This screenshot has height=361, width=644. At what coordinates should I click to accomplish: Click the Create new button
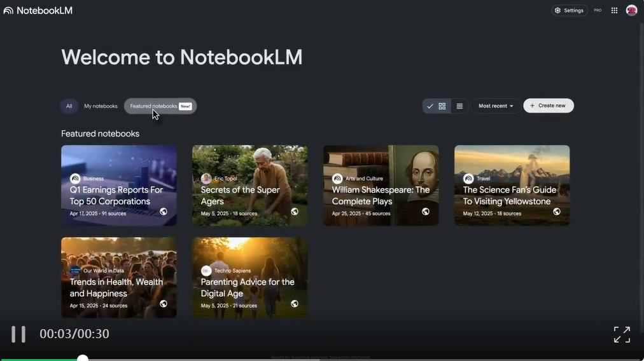click(x=549, y=106)
